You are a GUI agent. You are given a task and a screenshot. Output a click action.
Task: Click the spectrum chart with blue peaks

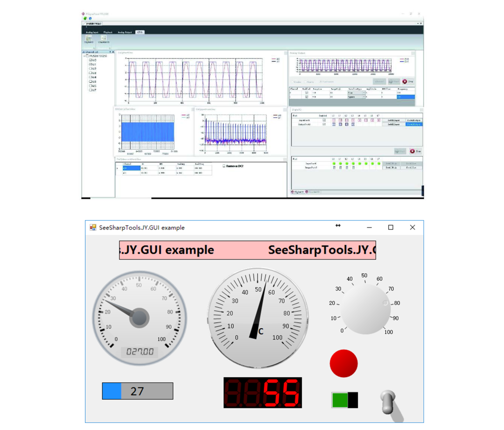[x=236, y=133]
